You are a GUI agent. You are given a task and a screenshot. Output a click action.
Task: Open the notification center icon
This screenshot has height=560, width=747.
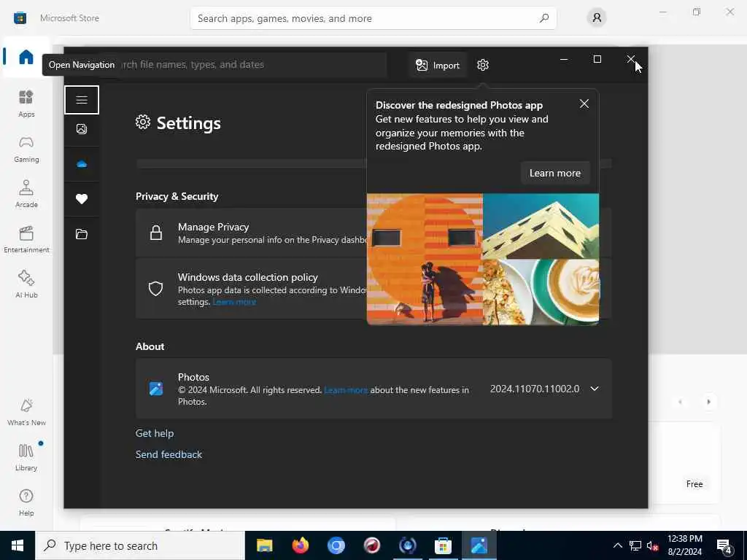click(x=724, y=546)
